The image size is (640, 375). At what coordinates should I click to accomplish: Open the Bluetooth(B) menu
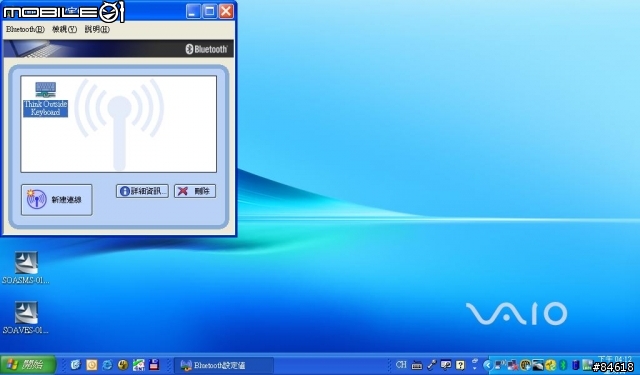pyautogui.click(x=25, y=29)
